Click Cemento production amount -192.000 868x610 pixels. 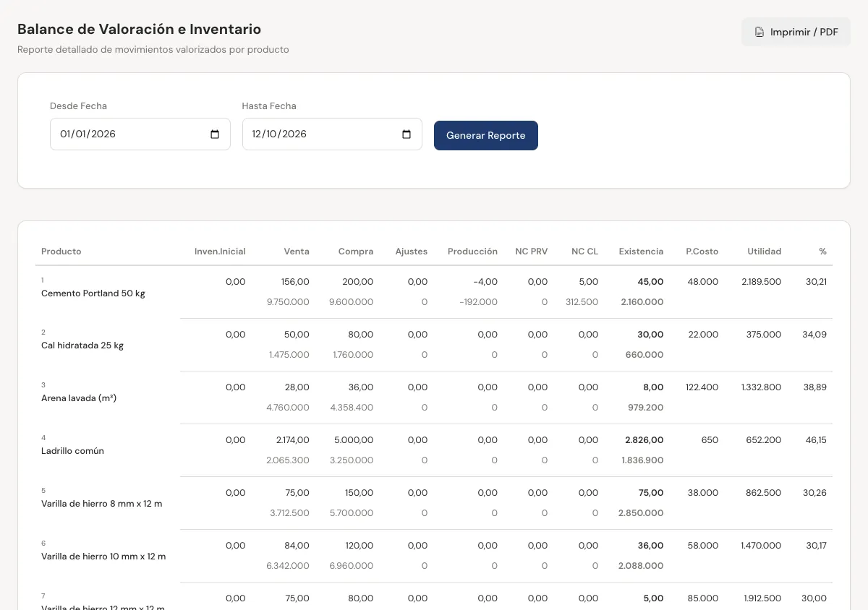[478, 302]
